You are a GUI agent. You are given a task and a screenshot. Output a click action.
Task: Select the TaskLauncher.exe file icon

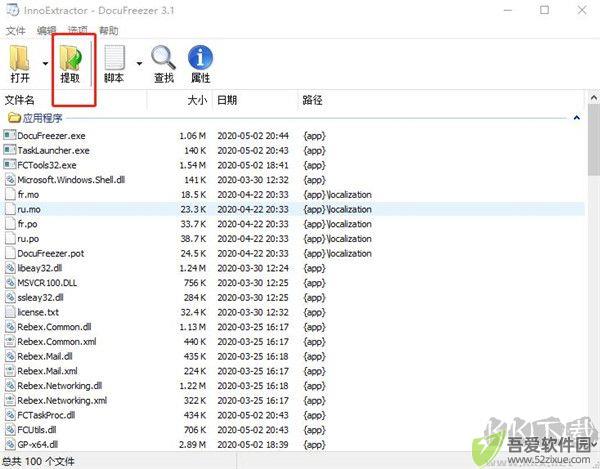click(10, 150)
